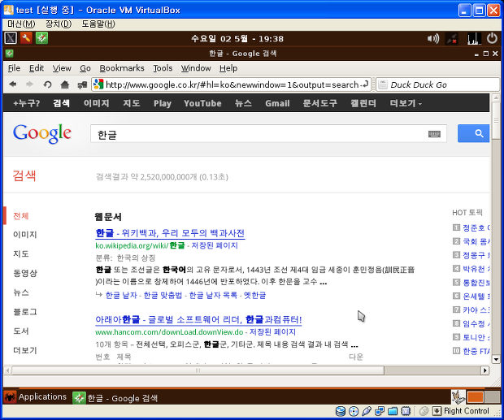Open the 머신(M) VirtualBox menu
Image resolution: width=504 pixels, height=420 pixels.
[21, 24]
